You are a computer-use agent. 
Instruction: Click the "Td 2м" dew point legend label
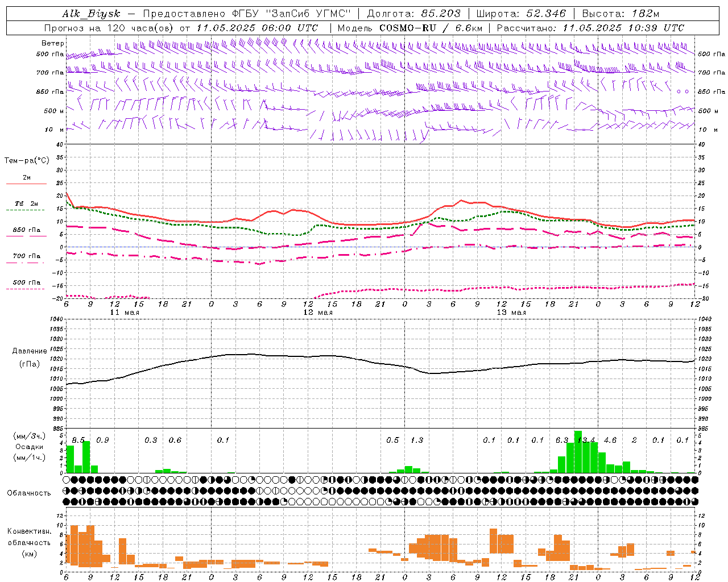[27, 203]
